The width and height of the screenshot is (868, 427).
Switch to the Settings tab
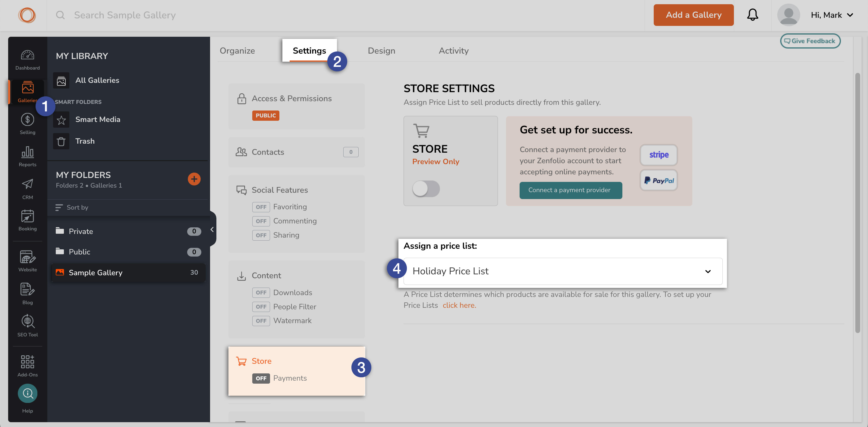309,51
